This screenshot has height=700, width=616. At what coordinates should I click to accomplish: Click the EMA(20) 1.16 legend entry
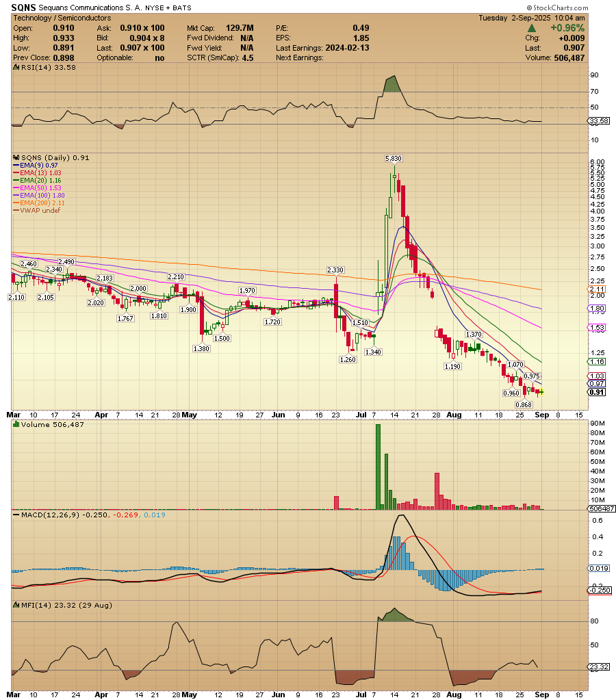[x=38, y=181]
